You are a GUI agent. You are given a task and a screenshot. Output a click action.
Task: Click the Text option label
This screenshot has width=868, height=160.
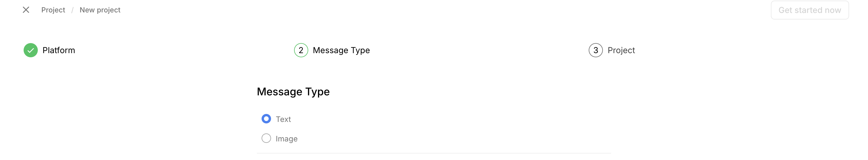[283, 119]
